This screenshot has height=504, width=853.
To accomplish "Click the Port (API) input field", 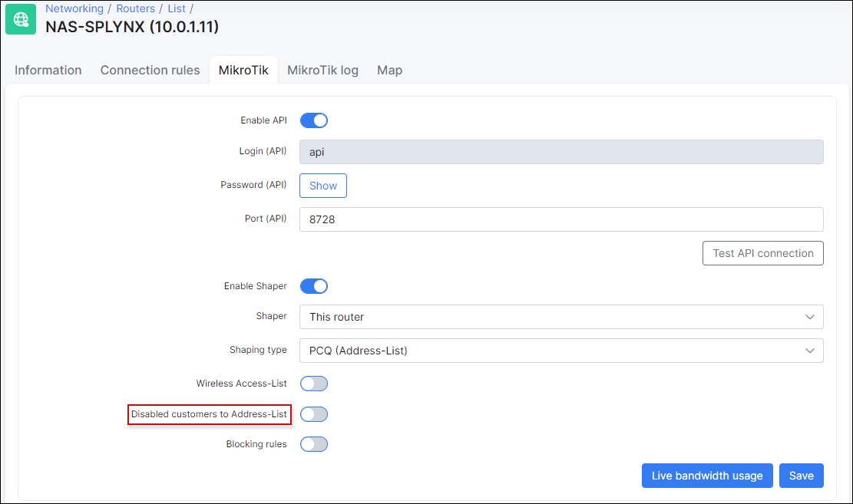I will click(560, 219).
